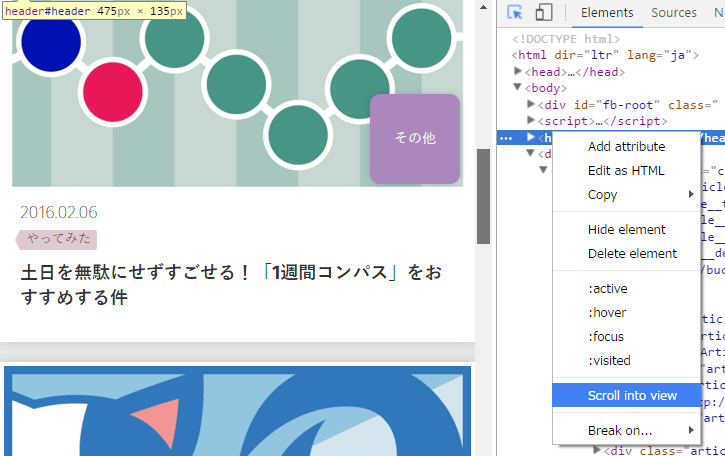
Task: Force the :active state
Action: (x=627, y=289)
